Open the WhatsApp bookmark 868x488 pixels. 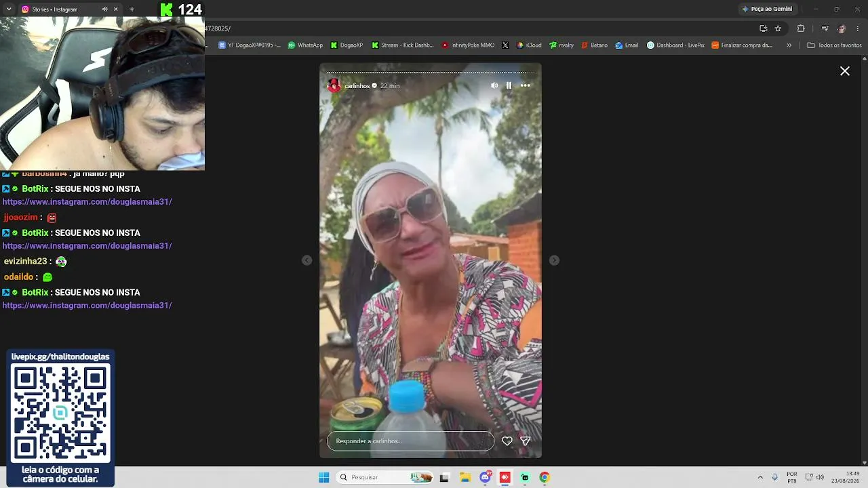[305, 45]
